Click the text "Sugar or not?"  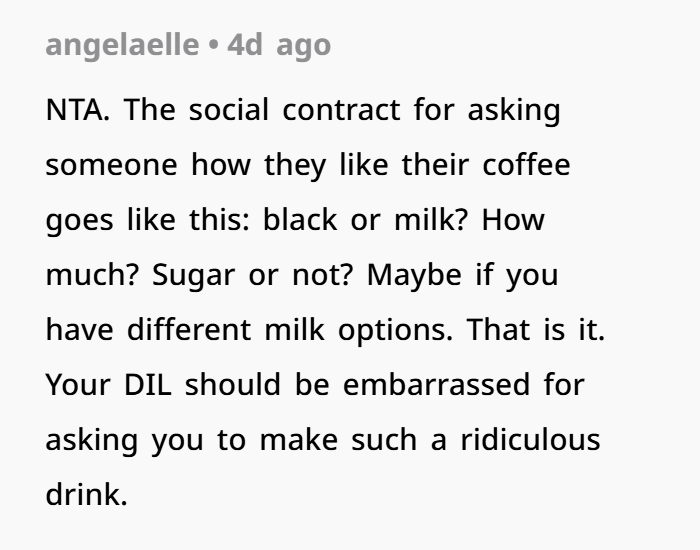tap(246, 275)
